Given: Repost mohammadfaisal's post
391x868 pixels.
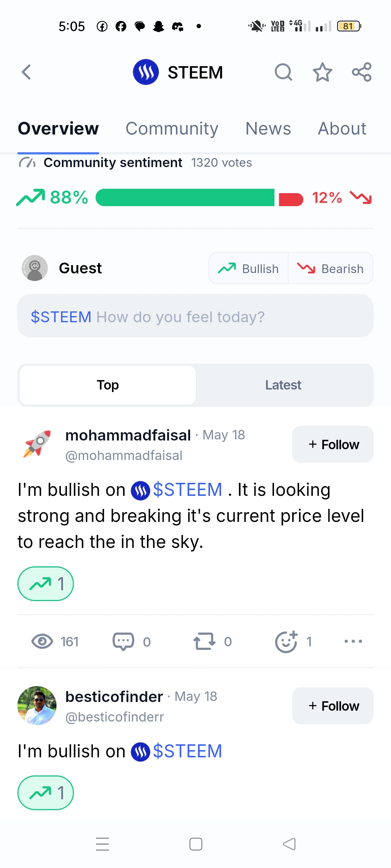Looking at the screenshot, I should tap(205, 641).
